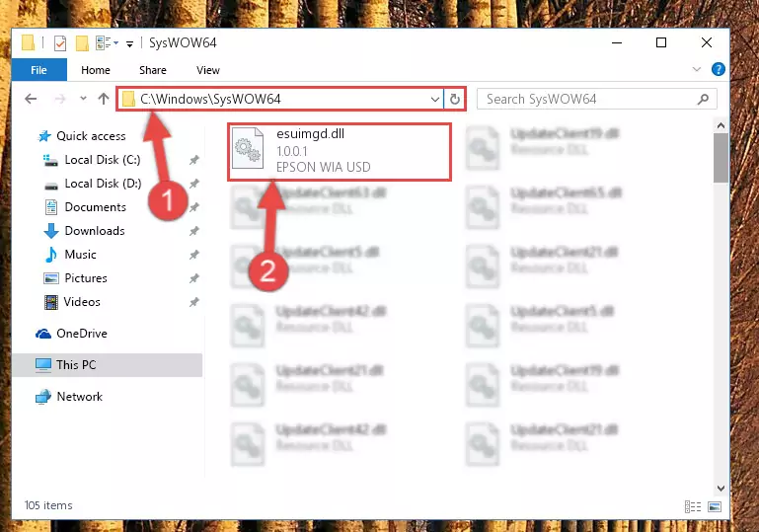Screen dimensions: 759x532
Task: Click the Forward navigation arrow
Action: click(60, 99)
